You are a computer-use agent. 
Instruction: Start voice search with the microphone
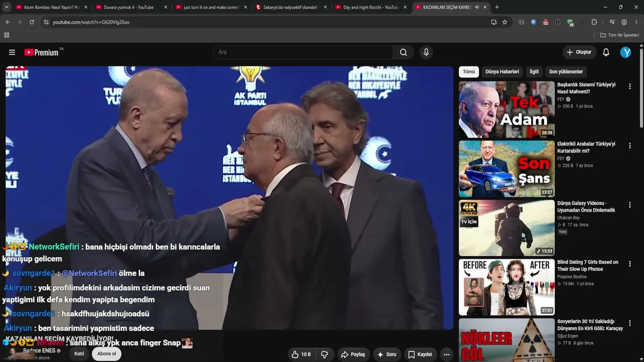(426, 52)
